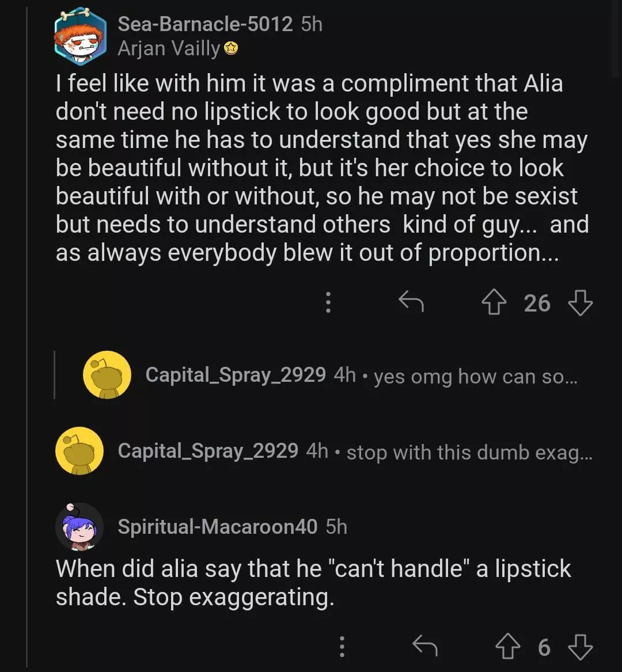Viewport: 622px width, 672px height.
Task: Visit Sea-Barnacle-5012's profile via the username
Action: pos(205,24)
